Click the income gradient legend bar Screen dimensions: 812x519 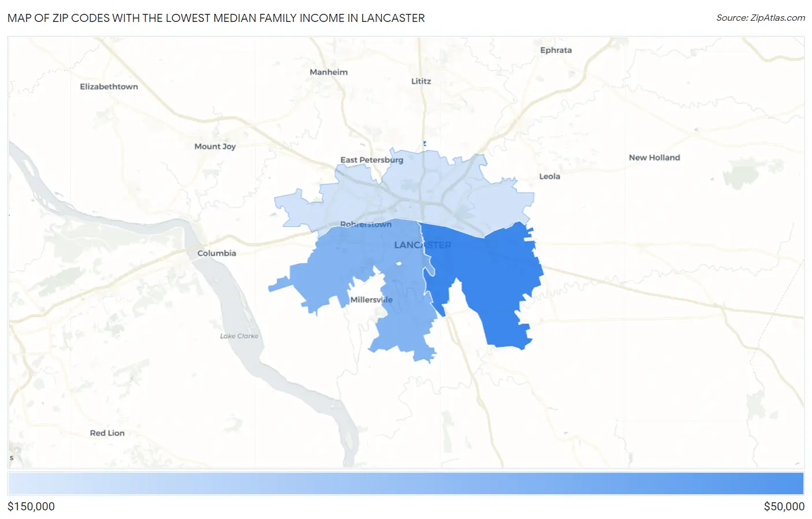[405, 484]
